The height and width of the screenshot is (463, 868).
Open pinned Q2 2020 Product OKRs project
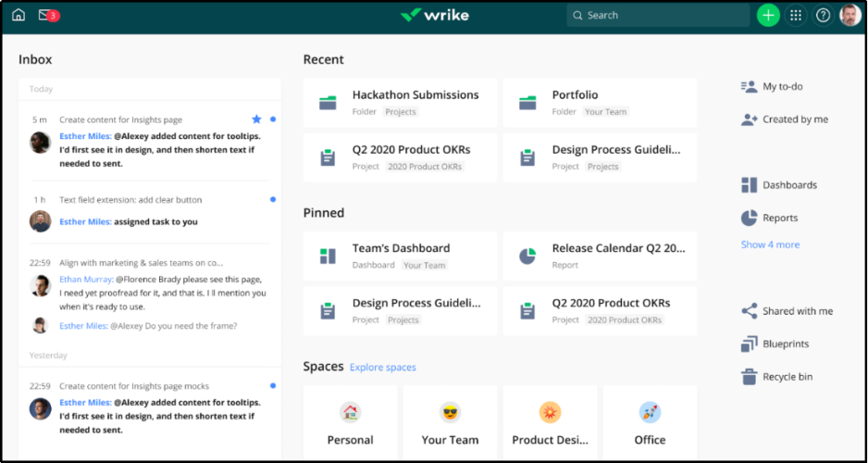coord(600,311)
